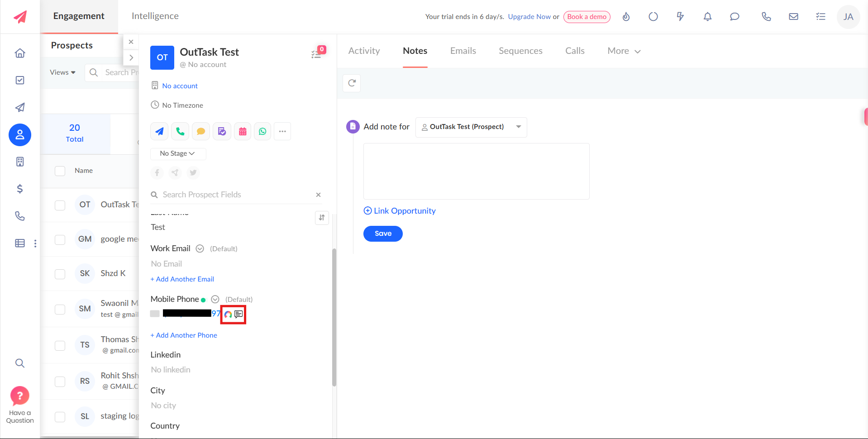
Task: Click the Upgrade Now link
Action: point(529,17)
